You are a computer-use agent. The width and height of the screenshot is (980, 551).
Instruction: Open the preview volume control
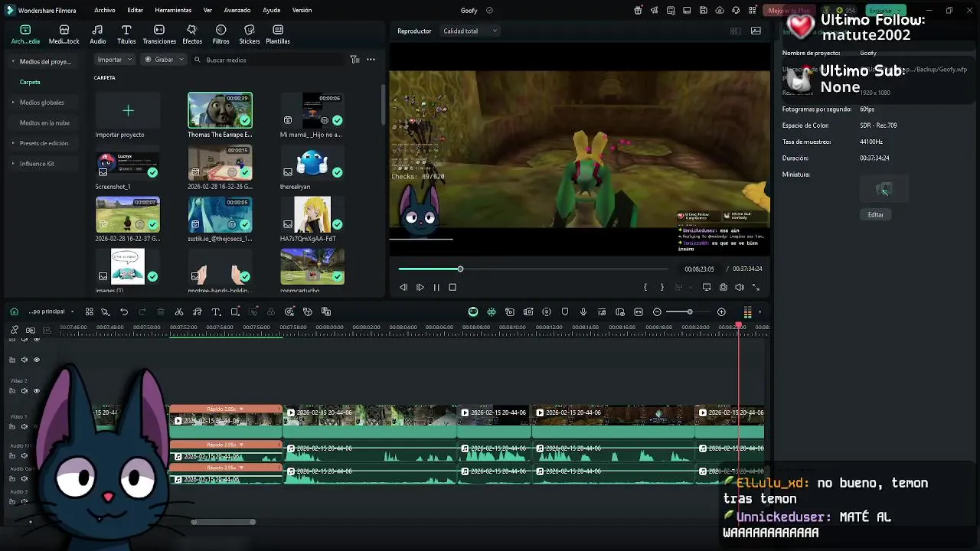(740, 288)
